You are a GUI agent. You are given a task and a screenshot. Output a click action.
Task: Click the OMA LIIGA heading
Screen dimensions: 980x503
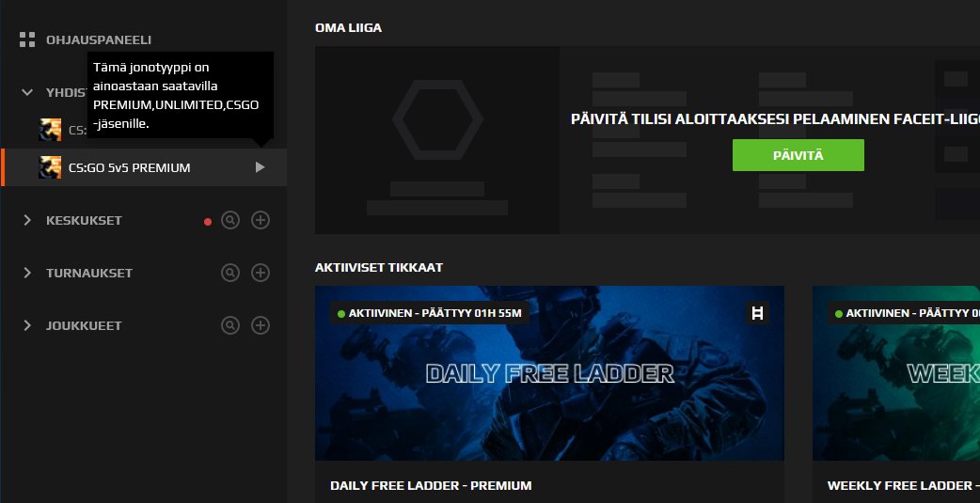coord(348,27)
